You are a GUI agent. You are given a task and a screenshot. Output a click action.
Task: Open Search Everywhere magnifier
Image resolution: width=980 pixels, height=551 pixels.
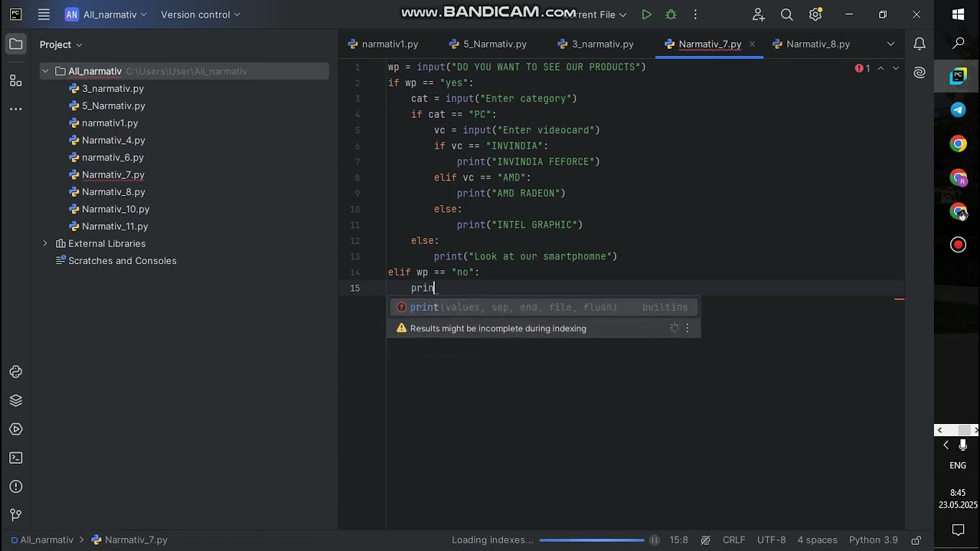pyautogui.click(x=786, y=15)
